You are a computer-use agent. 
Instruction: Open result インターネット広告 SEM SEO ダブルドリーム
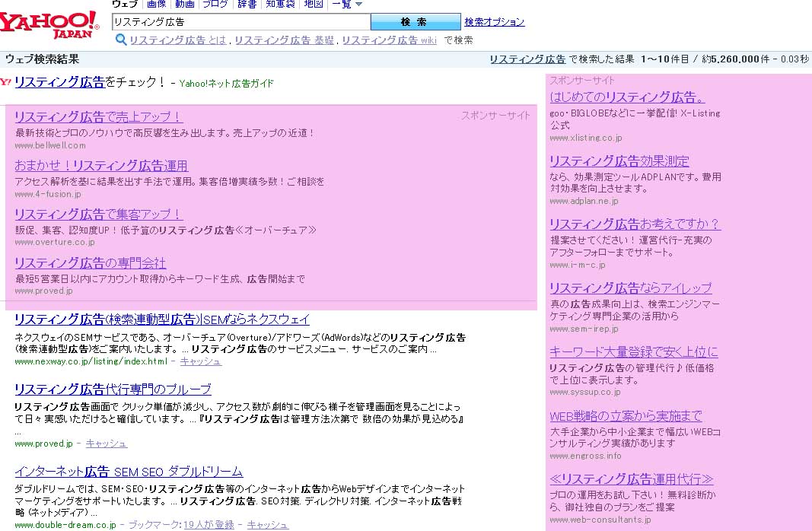coord(129,472)
